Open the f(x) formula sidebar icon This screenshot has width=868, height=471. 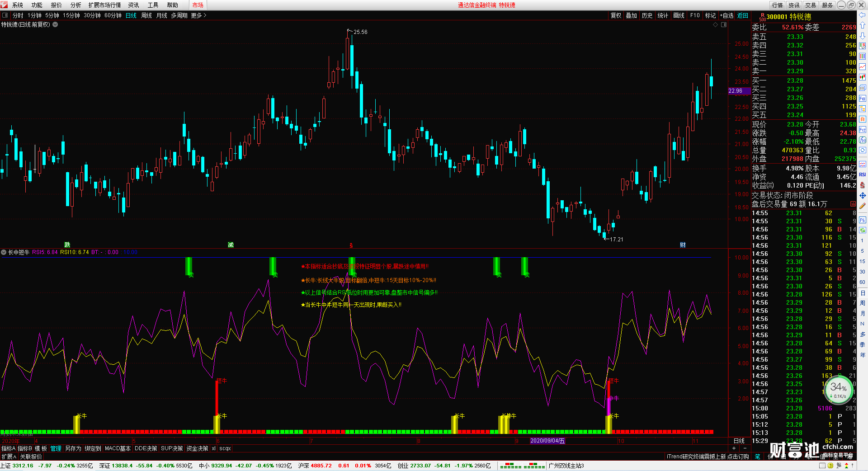pos(863,140)
